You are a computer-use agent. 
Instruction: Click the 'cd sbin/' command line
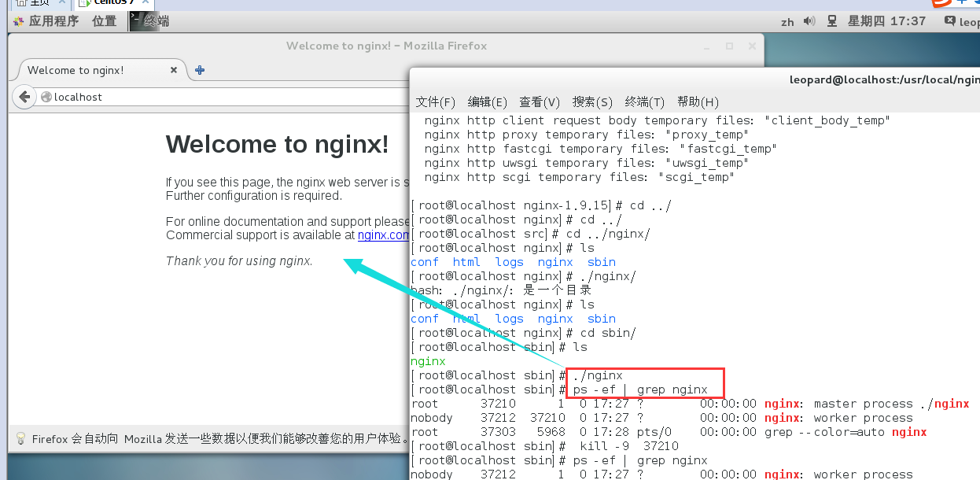608,333
